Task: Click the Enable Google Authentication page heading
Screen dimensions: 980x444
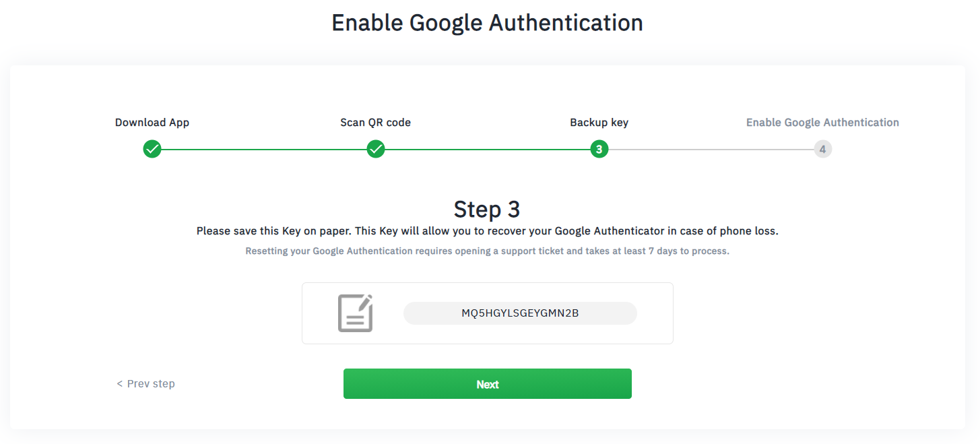Action: pyautogui.click(x=488, y=23)
